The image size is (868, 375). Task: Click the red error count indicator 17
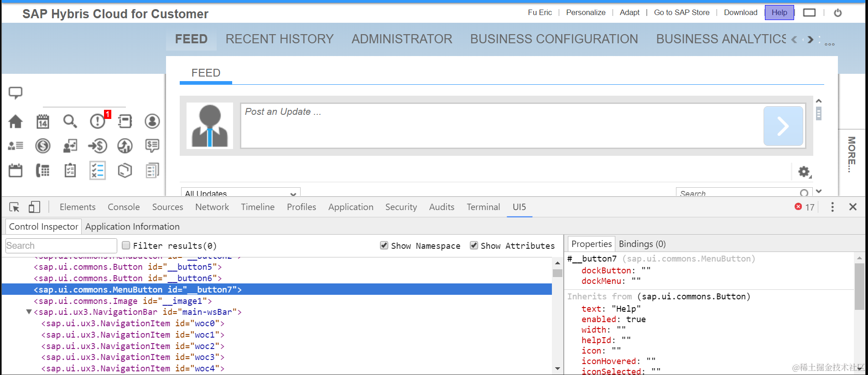pos(805,207)
